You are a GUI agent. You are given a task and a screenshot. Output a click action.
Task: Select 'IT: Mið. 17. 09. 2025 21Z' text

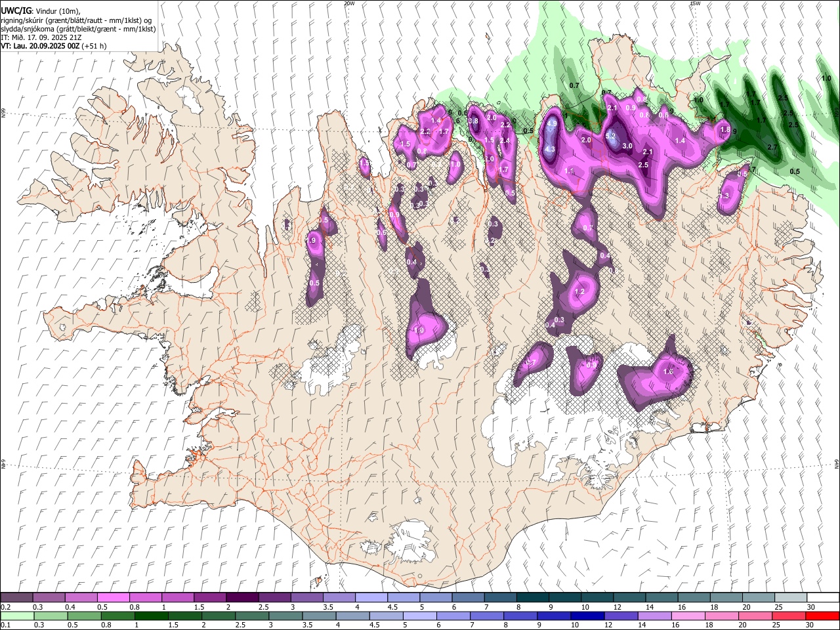pyautogui.click(x=41, y=37)
